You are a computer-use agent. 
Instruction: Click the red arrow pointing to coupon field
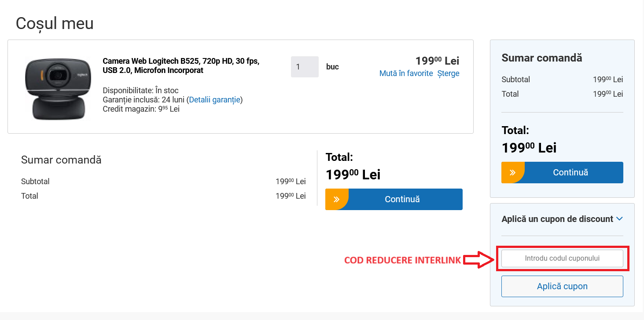tap(479, 260)
